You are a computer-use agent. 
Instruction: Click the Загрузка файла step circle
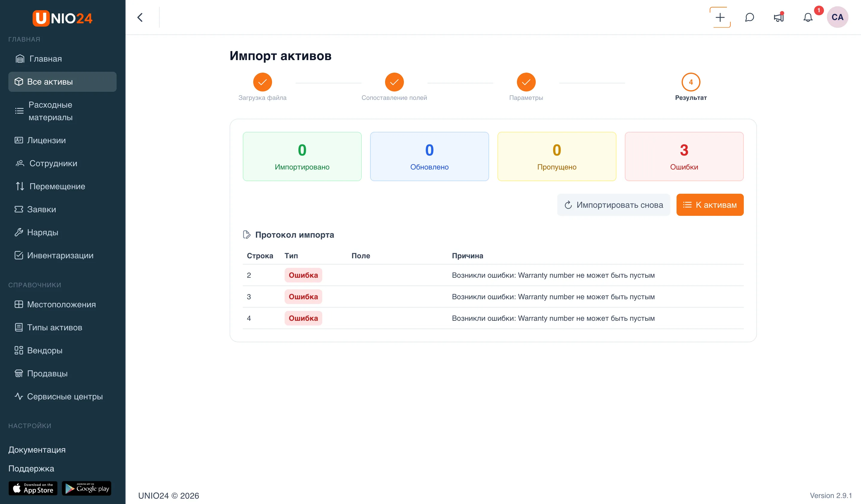tap(262, 82)
